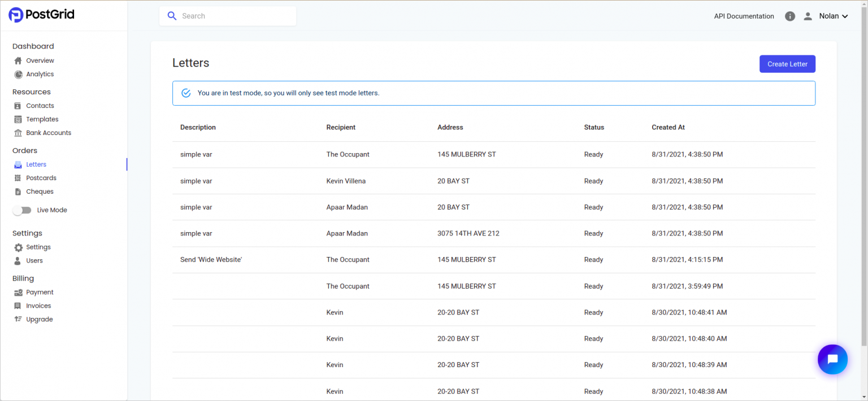Click the timestamp 8/31/2021, 4:15:15 PM
868x401 pixels.
687,260
